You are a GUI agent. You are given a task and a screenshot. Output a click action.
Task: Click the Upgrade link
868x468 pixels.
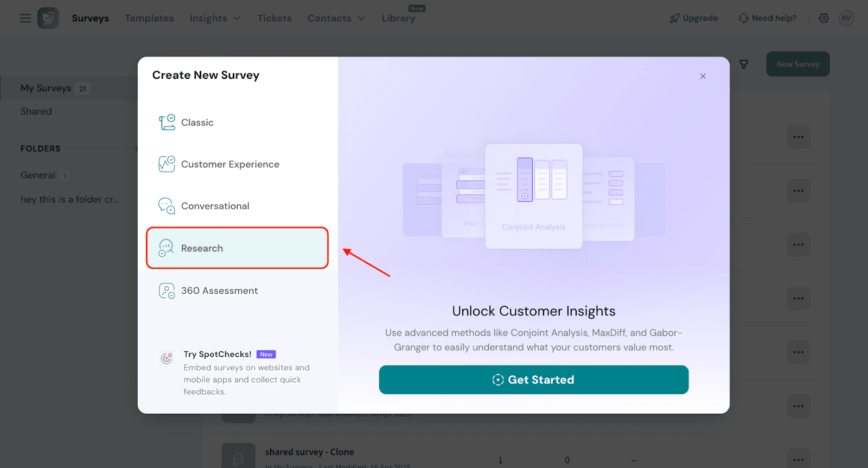(694, 18)
